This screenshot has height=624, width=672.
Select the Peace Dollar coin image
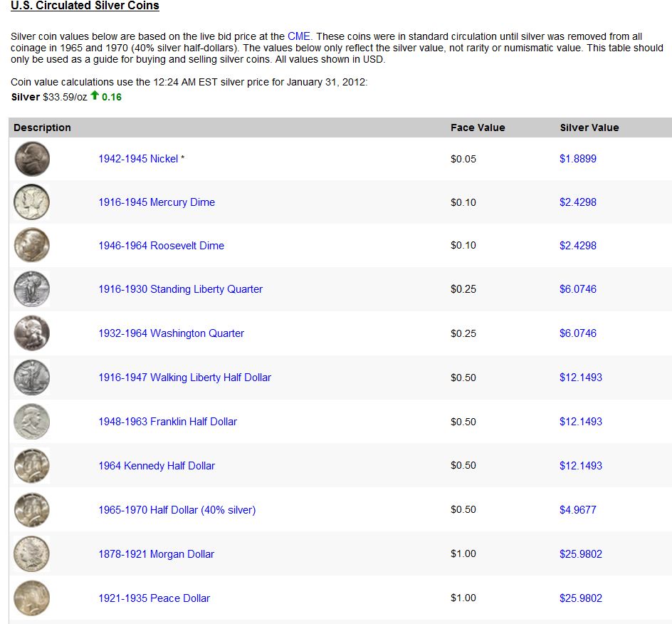point(32,598)
